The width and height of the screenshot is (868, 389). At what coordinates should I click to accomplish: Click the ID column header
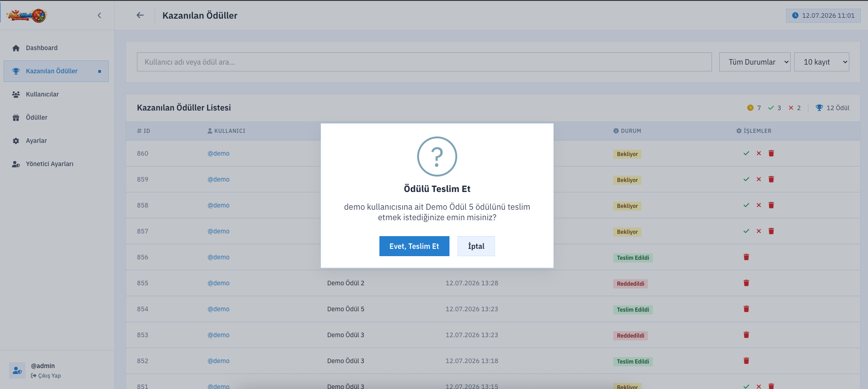point(143,131)
